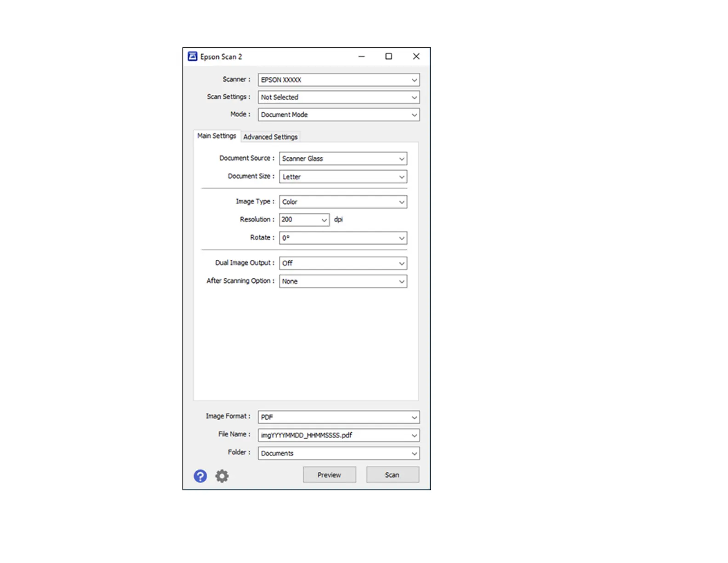Expand the After Scanning Option dropdown
This screenshot has width=728, height=563.
[x=343, y=281]
